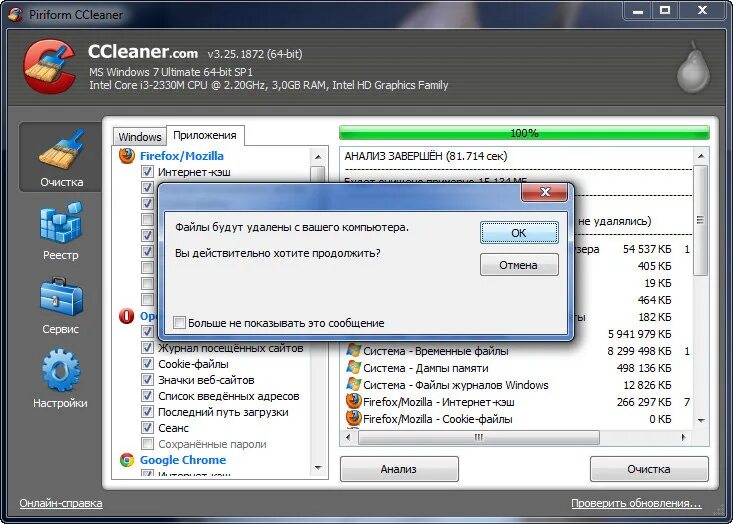Select the Google Chrome group heading
The width and height of the screenshot is (733, 524).
click(x=183, y=460)
